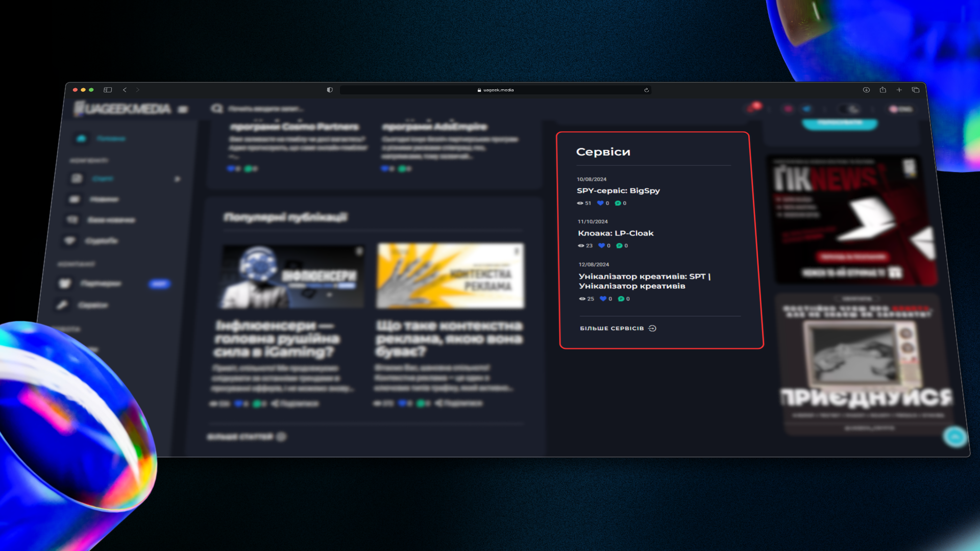Click the view-count eye icon on LP-Cloak

click(581, 246)
